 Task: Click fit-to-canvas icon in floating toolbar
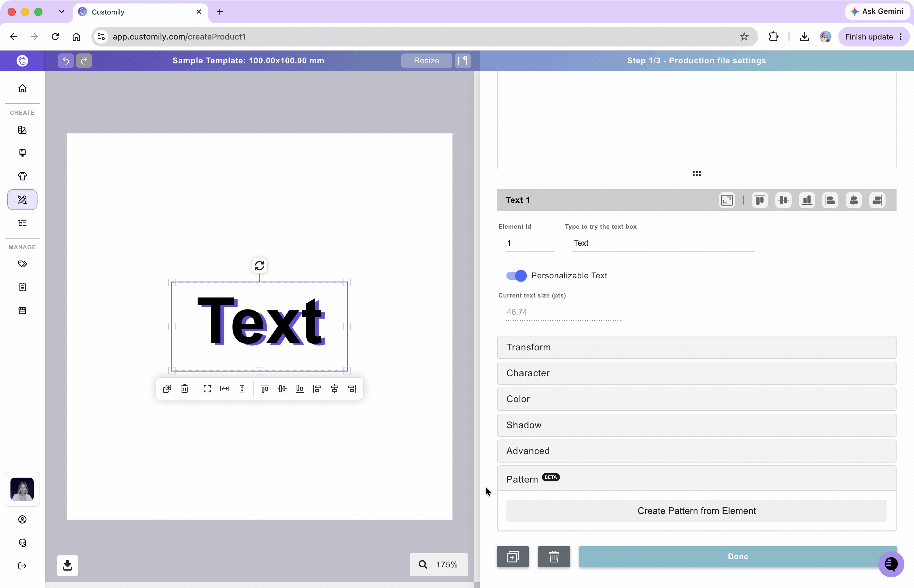pyautogui.click(x=207, y=389)
